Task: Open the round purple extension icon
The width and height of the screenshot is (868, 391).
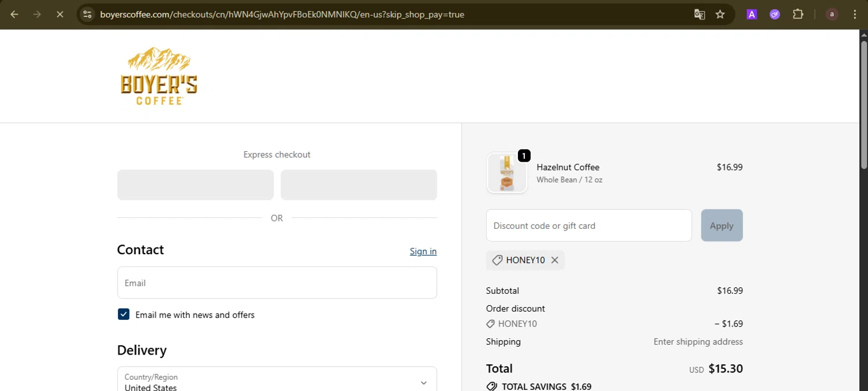Action: pyautogui.click(x=775, y=14)
